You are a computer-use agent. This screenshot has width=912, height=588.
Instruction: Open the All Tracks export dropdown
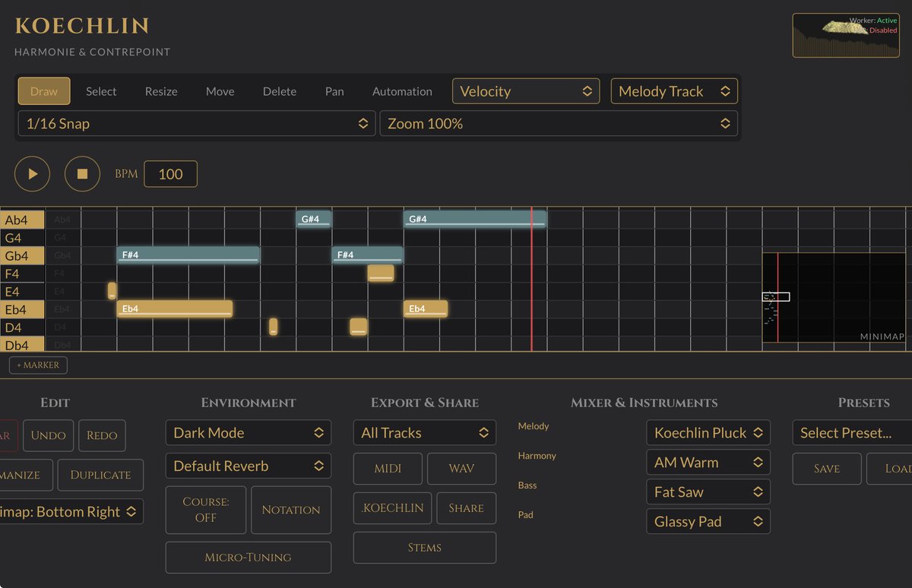tap(425, 433)
